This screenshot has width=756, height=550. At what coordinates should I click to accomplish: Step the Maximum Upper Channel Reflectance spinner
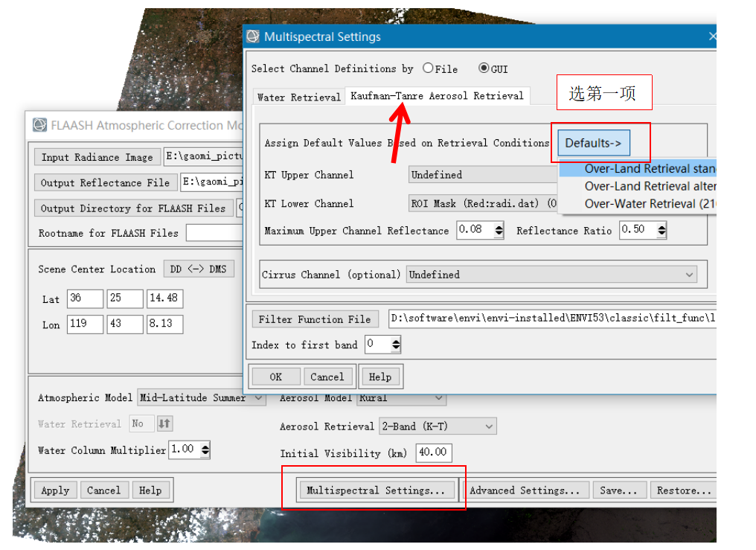[499, 230]
